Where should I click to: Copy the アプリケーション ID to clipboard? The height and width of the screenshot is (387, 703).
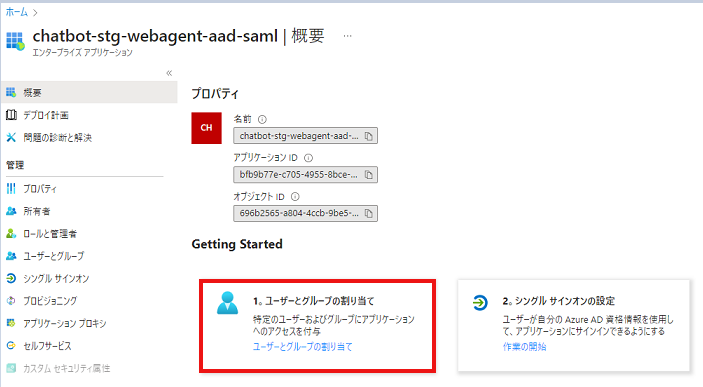coord(369,175)
